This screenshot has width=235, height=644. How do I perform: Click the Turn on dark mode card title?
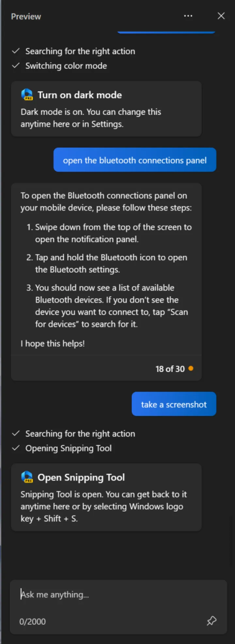pos(80,95)
